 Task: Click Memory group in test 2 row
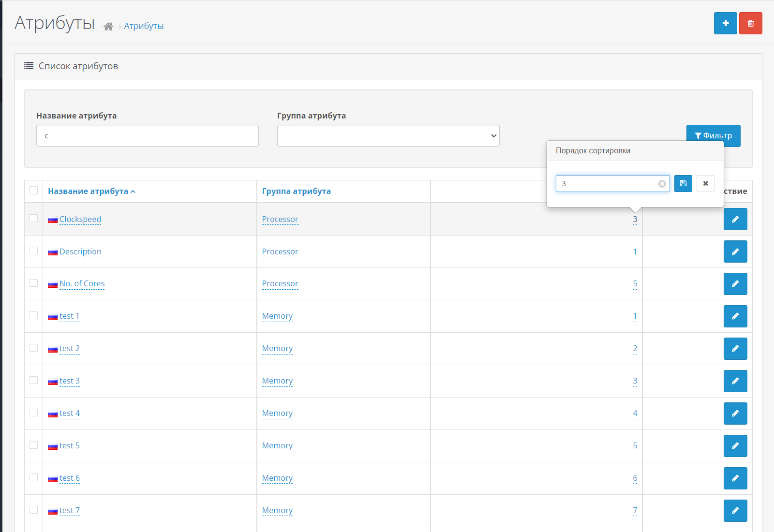pyautogui.click(x=277, y=348)
